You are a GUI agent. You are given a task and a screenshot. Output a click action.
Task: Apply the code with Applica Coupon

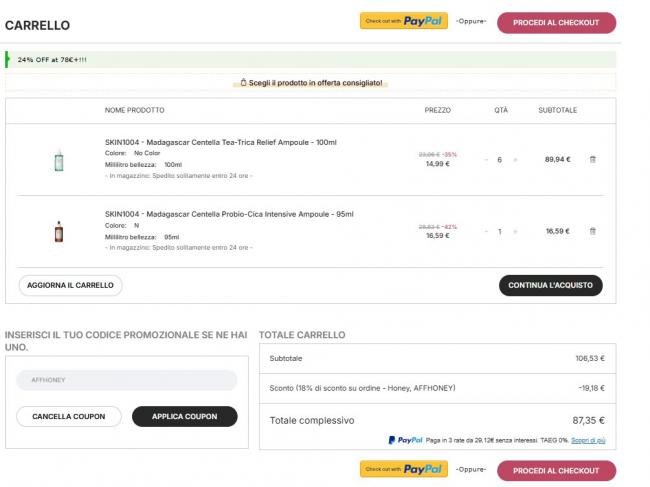pyautogui.click(x=184, y=416)
